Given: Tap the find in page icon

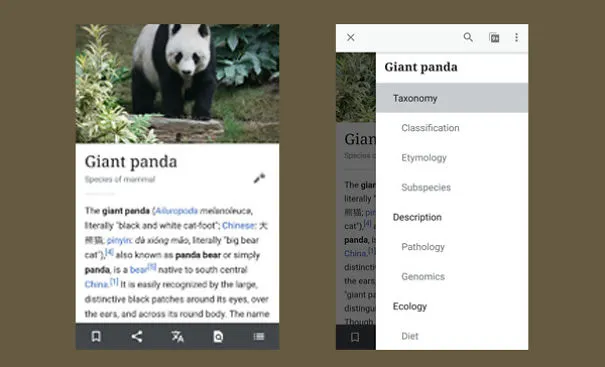Looking at the screenshot, I should pos(218,337).
